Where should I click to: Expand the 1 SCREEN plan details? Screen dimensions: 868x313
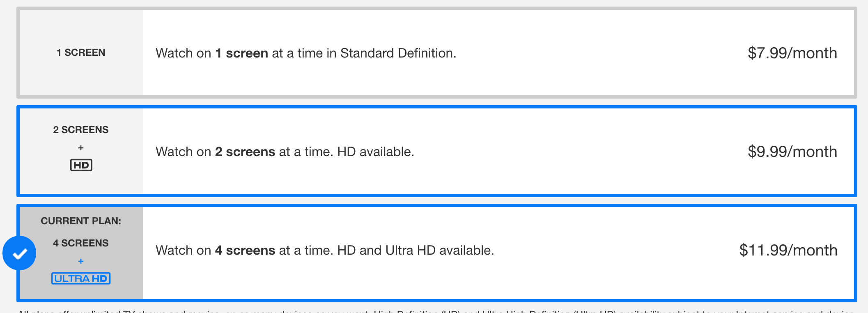tap(435, 53)
